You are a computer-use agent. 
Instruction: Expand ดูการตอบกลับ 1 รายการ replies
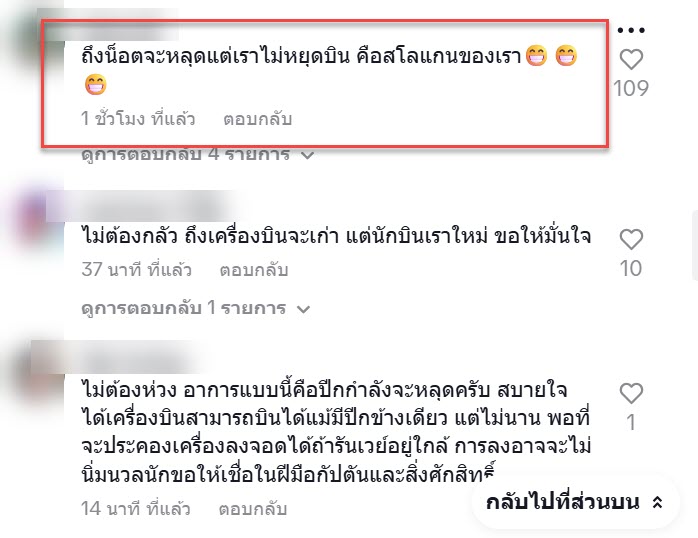click(x=195, y=308)
